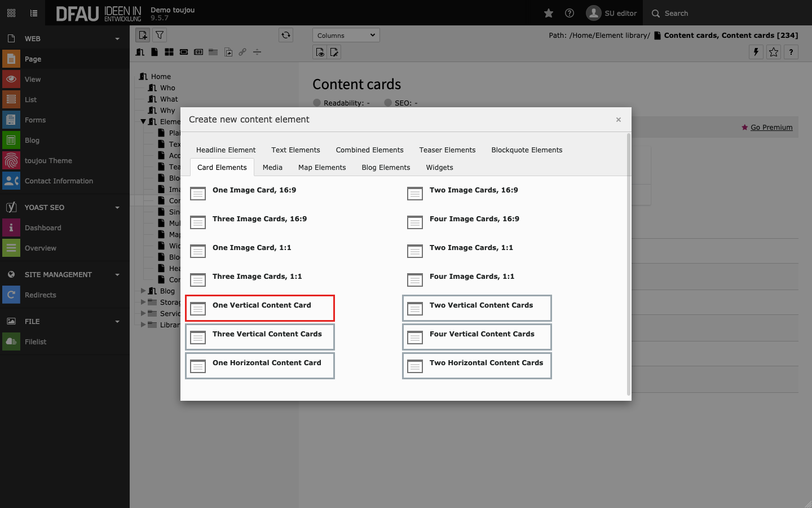Follow the Go Premium link
The width and height of the screenshot is (812, 508).
click(771, 128)
